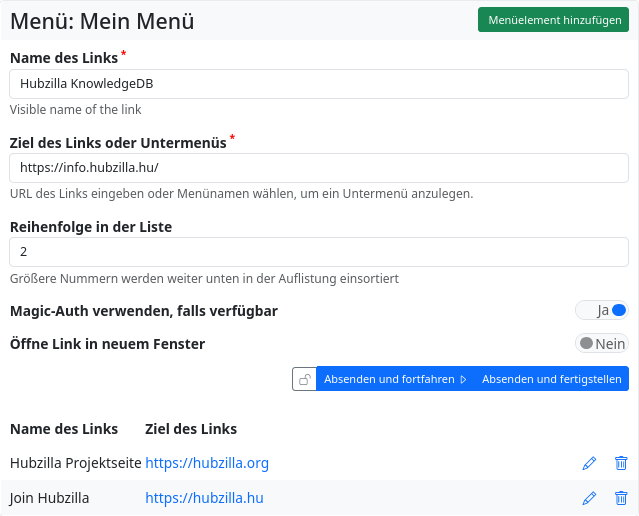This screenshot has height=516, width=639.
Task: Click the 'Größere Nummern werden weiter unten' hint
Action: pos(204,279)
